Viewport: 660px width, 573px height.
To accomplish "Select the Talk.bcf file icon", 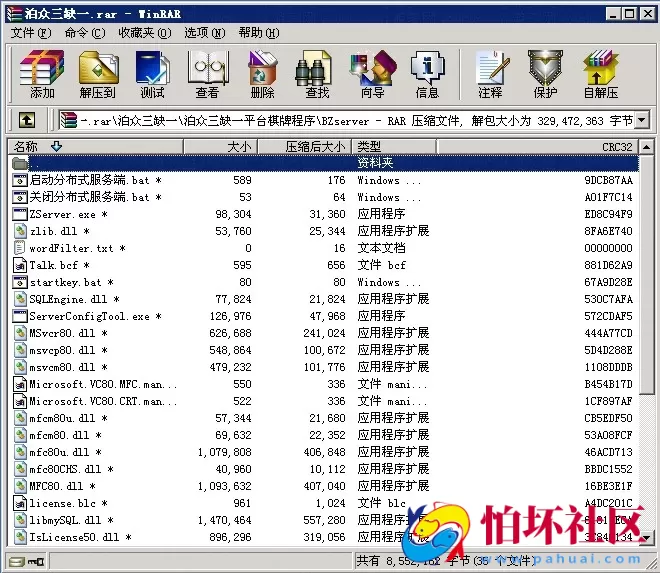I will click(19, 265).
